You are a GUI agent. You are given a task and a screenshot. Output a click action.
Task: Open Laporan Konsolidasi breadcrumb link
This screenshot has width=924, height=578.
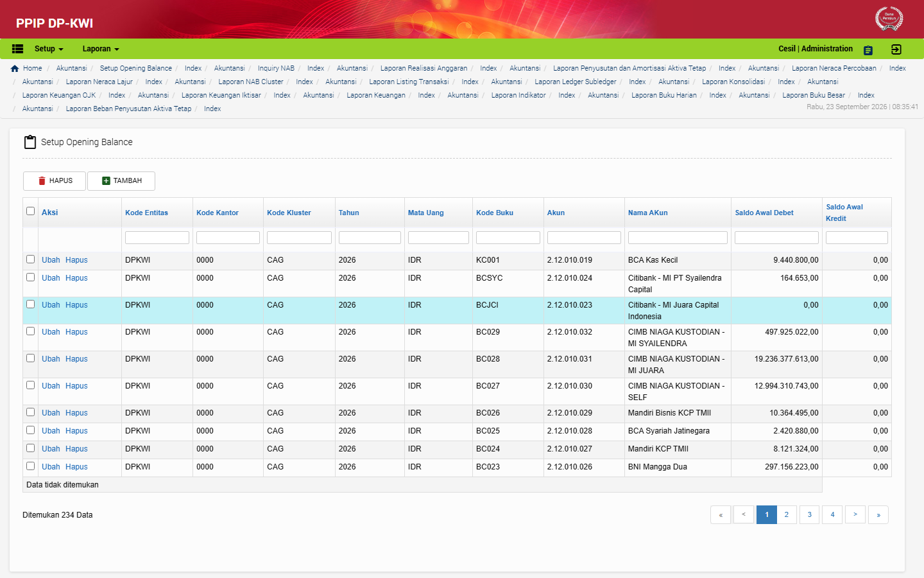733,82
